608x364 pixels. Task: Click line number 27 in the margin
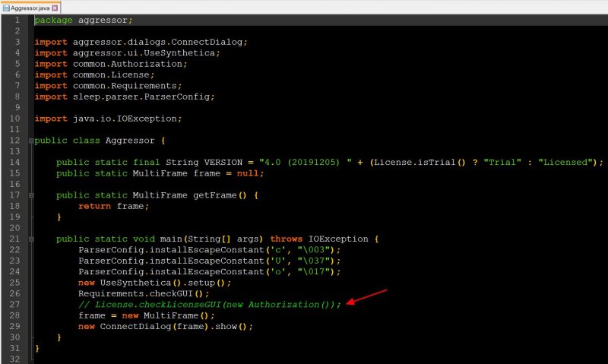pyautogui.click(x=14, y=304)
